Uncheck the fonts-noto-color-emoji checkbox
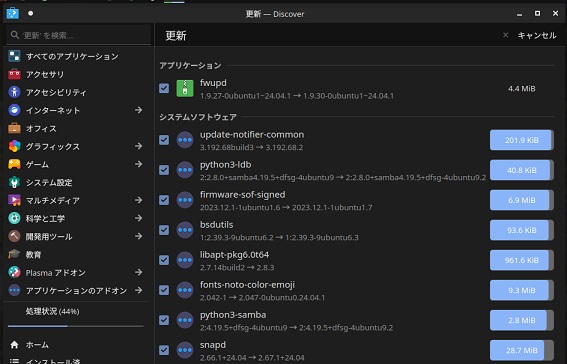Viewport: 567px width, 364px height. 164,290
